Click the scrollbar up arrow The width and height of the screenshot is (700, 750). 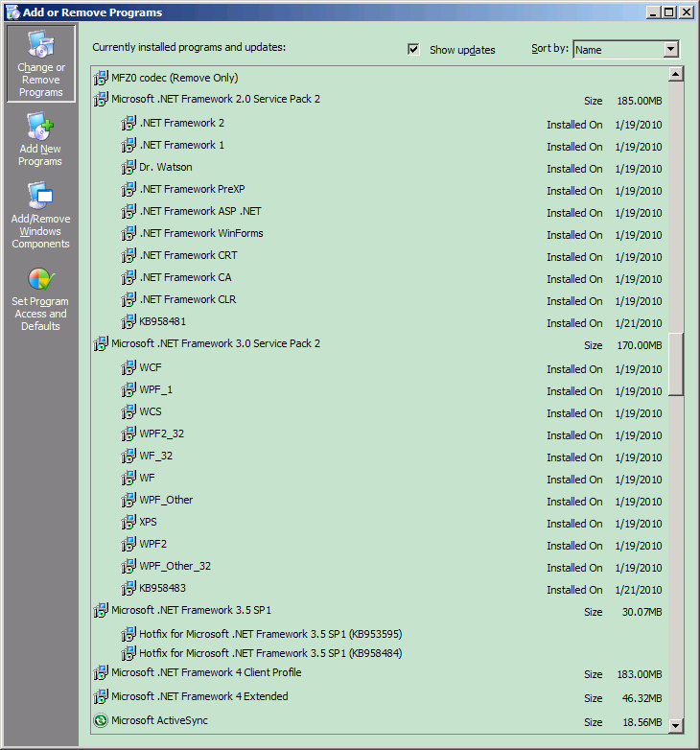coord(676,74)
